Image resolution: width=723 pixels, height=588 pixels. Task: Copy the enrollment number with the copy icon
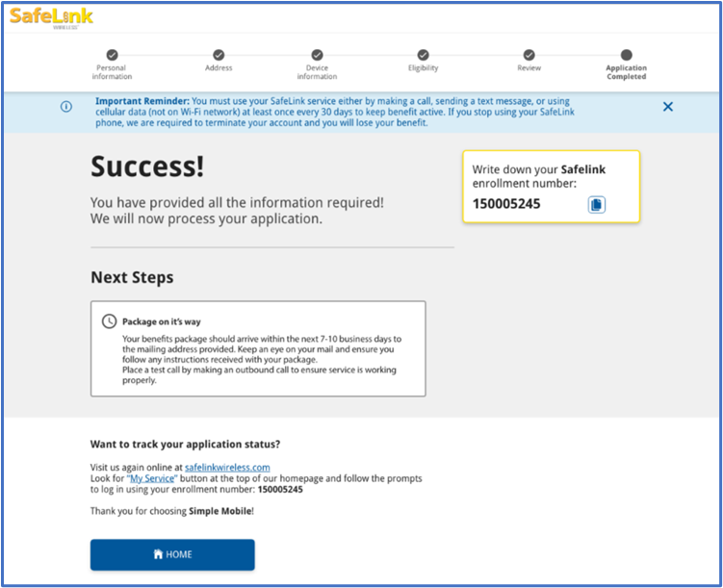[596, 204]
